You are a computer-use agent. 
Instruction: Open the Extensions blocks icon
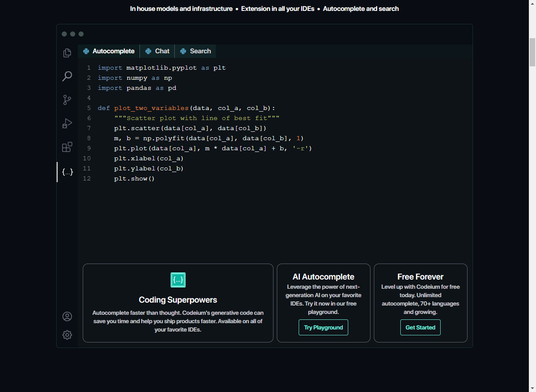tap(67, 147)
